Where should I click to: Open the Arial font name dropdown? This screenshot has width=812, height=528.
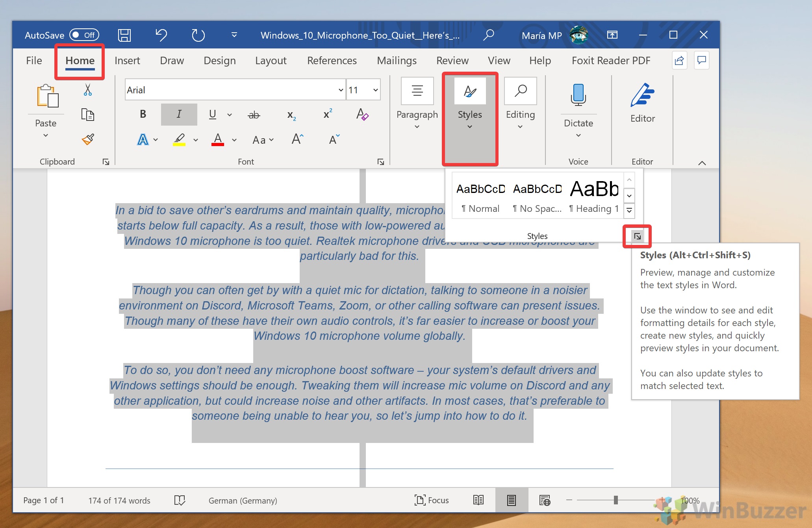coord(341,90)
